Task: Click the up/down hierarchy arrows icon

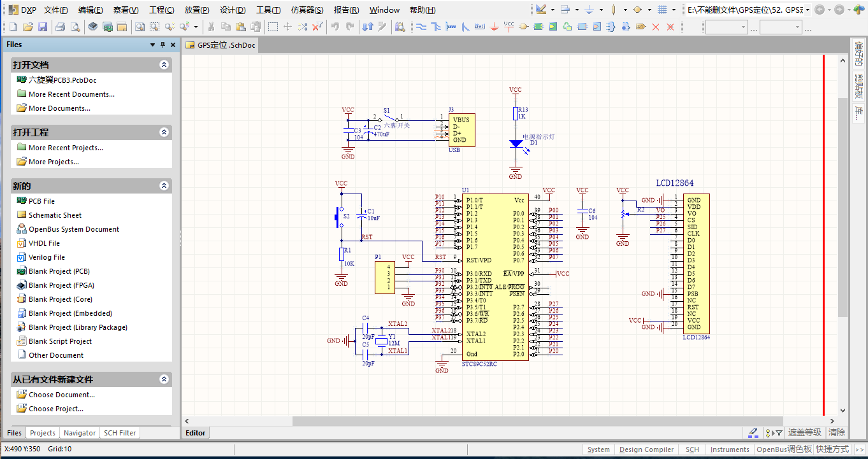Action: pos(368,27)
